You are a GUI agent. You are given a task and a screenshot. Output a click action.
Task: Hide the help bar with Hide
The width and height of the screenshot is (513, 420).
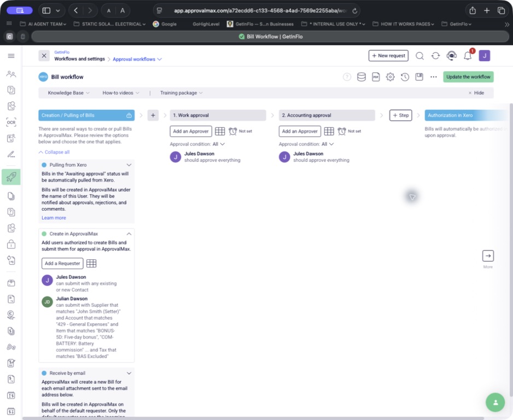pos(476,93)
